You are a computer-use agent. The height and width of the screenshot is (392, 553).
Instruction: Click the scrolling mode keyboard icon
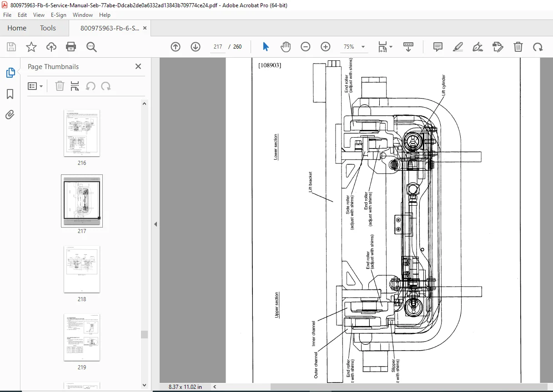coord(408,47)
